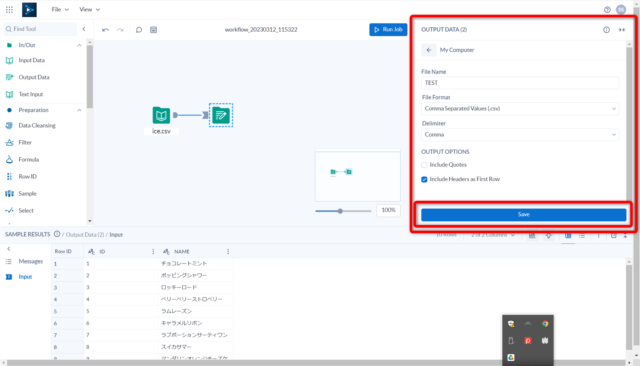Click the ID column header

point(121,252)
